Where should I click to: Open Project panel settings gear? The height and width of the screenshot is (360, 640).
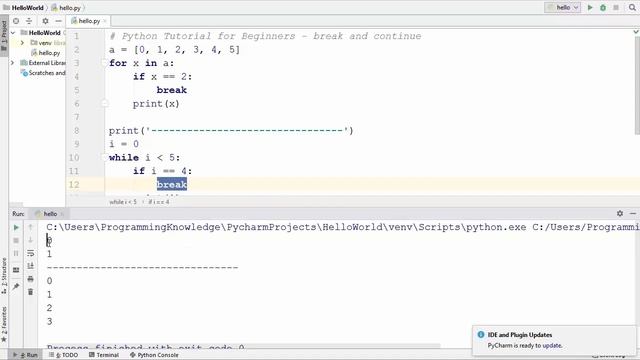point(45,21)
